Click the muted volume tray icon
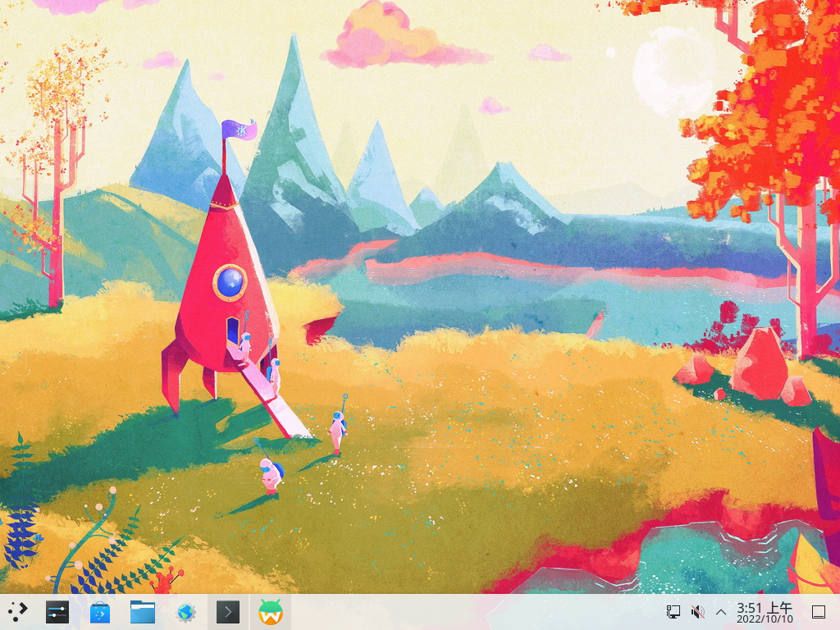 coord(697,611)
